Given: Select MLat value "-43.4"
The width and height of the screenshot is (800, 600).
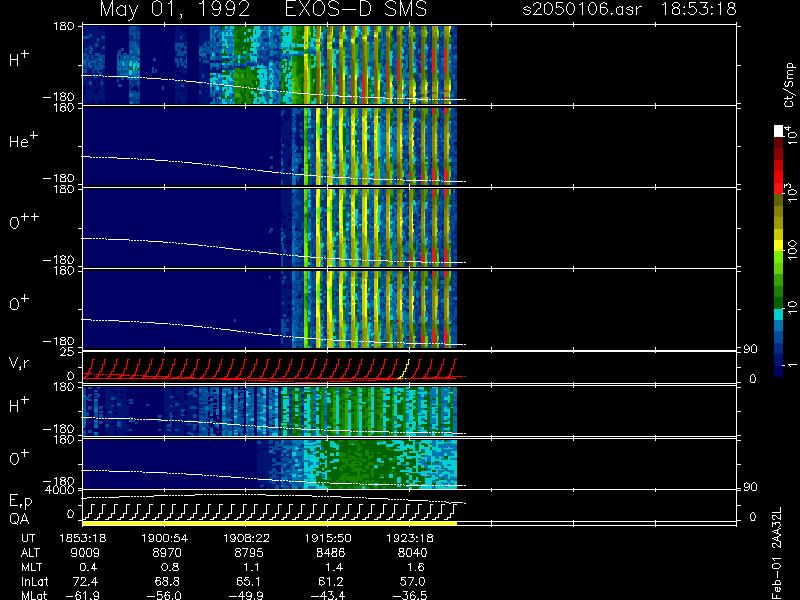Looking at the screenshot, I should pos(327,595).
